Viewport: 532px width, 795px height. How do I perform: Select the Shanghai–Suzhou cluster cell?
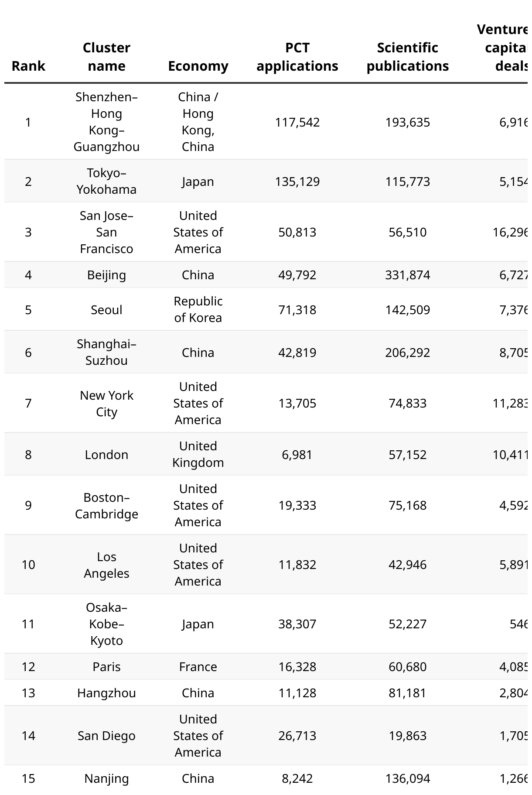pyautogui.click(x=106, y=352)
